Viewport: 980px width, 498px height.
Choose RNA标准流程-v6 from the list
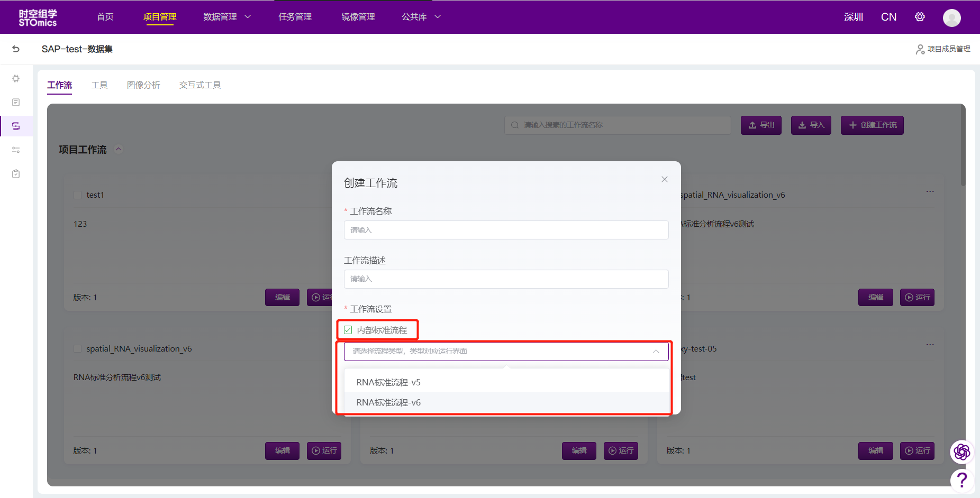(388, 402)
